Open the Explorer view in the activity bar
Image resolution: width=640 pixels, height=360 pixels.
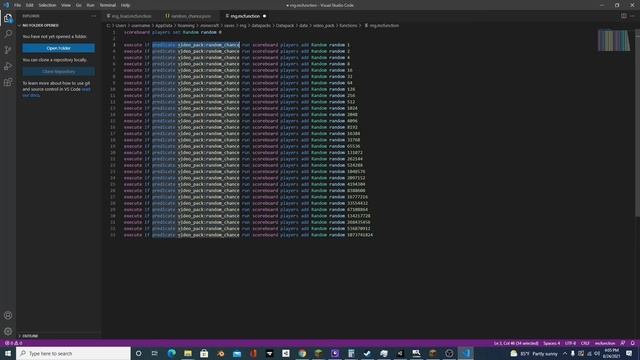tap(8, 18)
